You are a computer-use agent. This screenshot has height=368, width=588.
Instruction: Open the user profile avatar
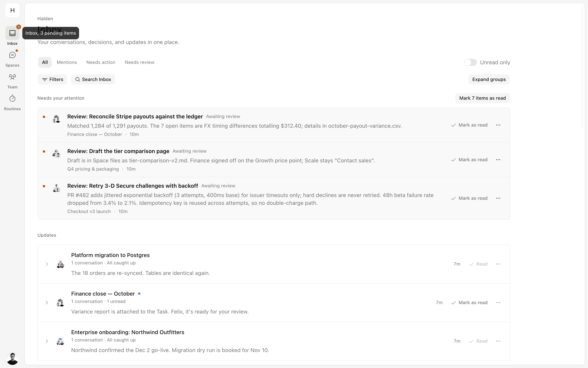pos(12,358)
